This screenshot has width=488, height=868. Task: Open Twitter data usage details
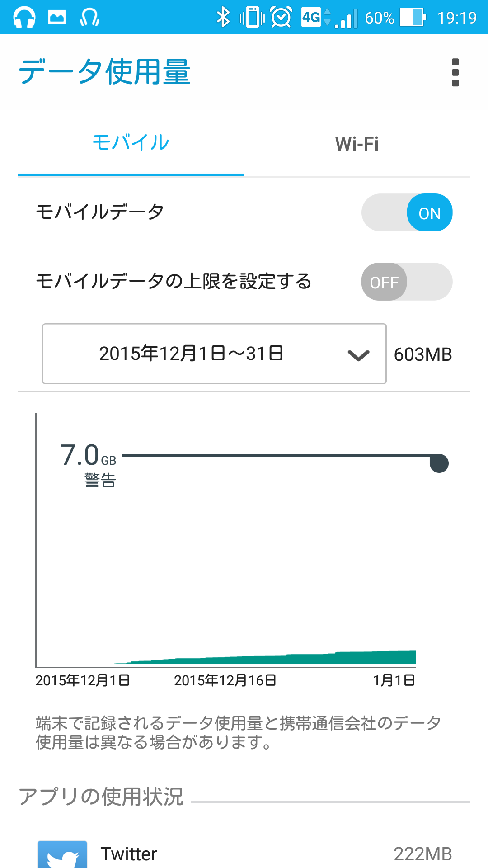click(x=129, y=854)
